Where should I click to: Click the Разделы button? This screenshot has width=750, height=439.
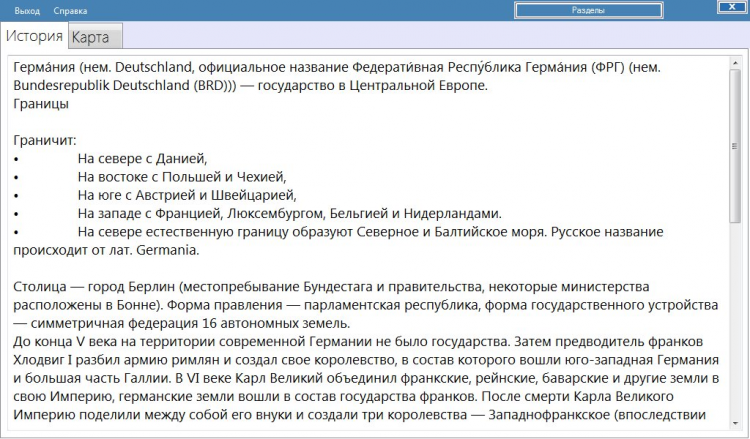click(x=588, y=10)
